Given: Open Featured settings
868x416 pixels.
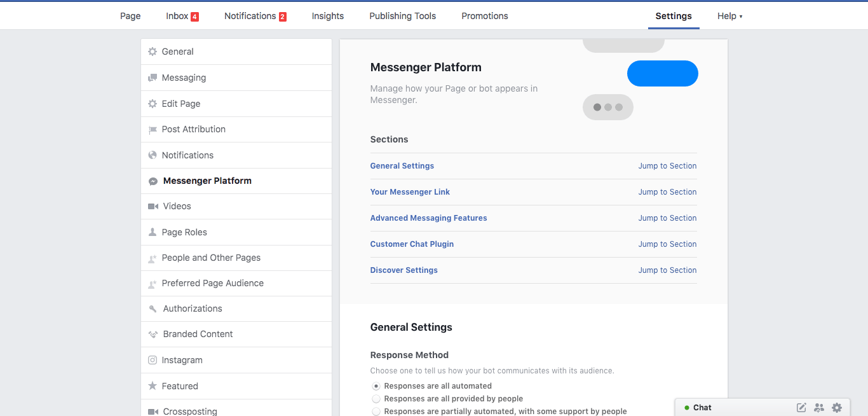Looking at the screenshot, I should pyautogui.click(x=236, y=386).
